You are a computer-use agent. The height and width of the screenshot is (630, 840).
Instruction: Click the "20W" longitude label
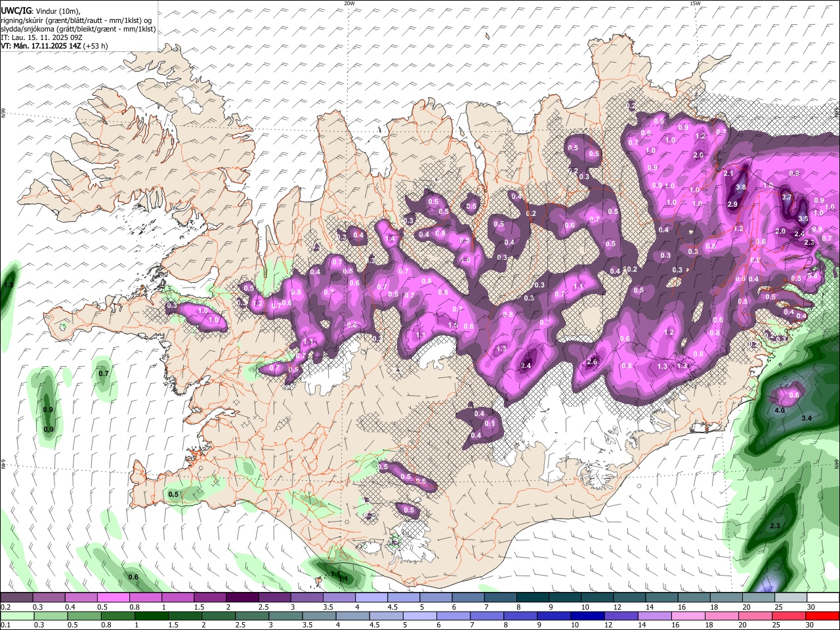point(349,3)
